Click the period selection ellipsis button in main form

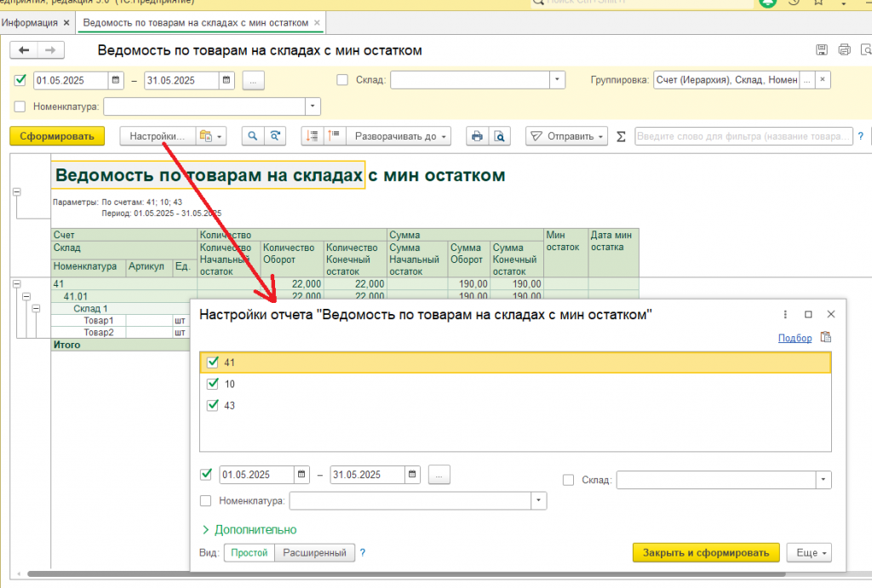point(253,81)
